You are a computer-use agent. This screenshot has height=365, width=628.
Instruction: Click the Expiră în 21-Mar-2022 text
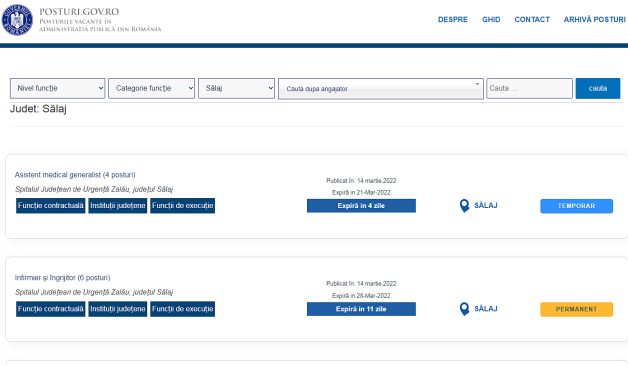361,193
